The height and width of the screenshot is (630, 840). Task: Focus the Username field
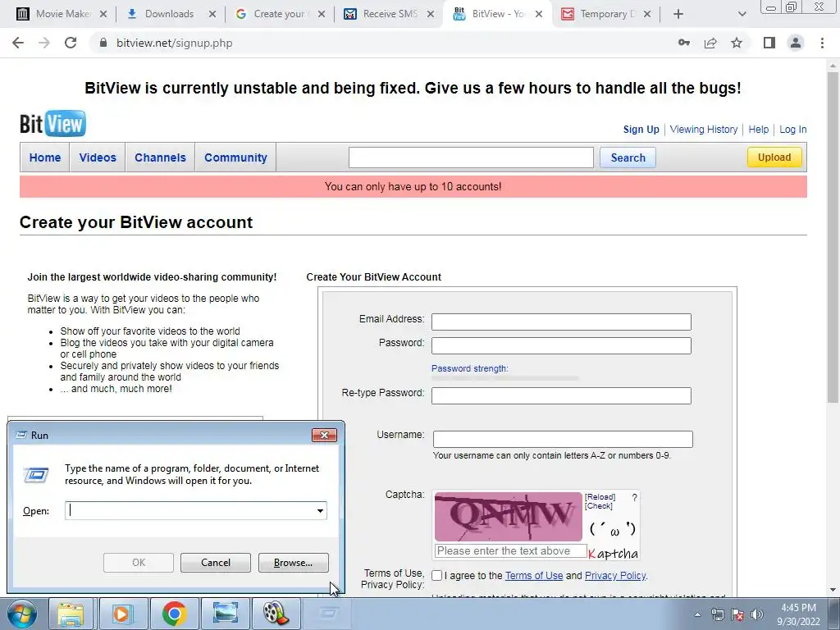click(x=563, y=439)
